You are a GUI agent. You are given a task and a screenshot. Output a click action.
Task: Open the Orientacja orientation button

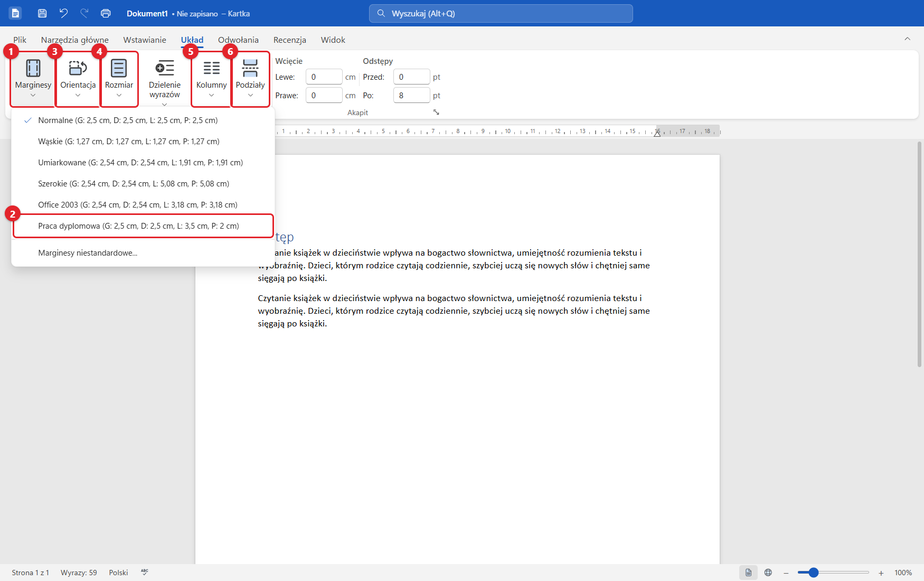point(78,79)
